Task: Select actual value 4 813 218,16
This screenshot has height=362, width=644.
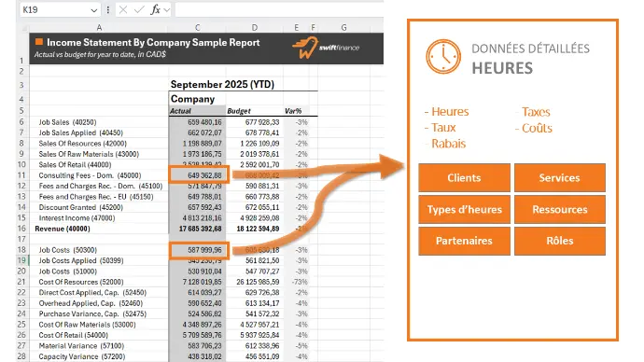Action: click(203, 218)
